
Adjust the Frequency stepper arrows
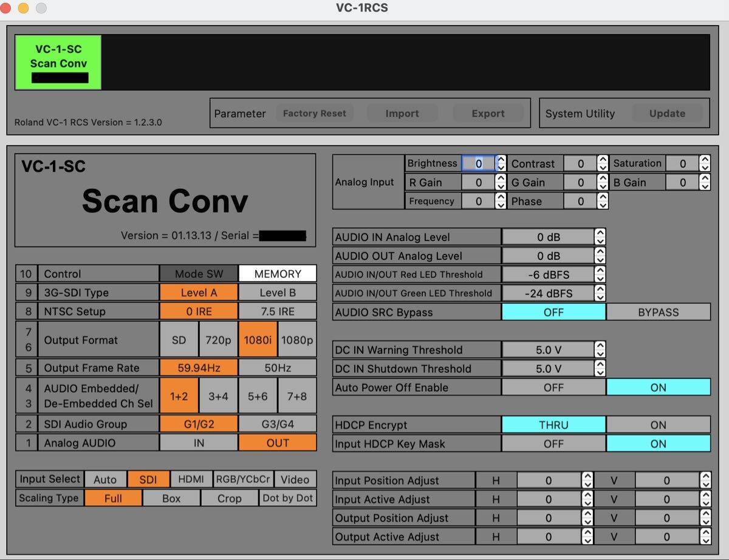501,201
